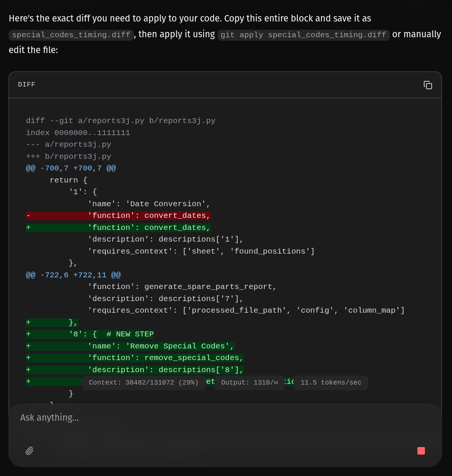452x476 pixels.
Task: Attach a file with the paperclip icon
Action: (x=30, y=451)
